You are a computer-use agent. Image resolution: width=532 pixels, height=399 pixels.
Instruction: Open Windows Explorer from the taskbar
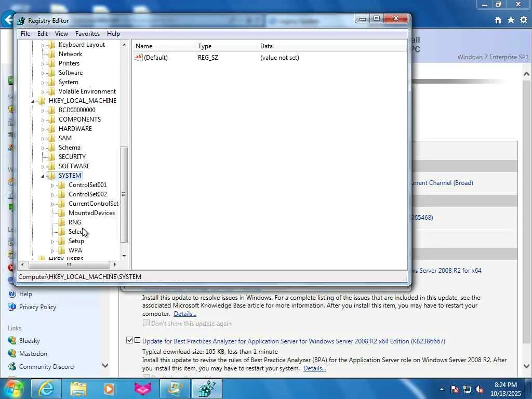(x=78, y=389)
